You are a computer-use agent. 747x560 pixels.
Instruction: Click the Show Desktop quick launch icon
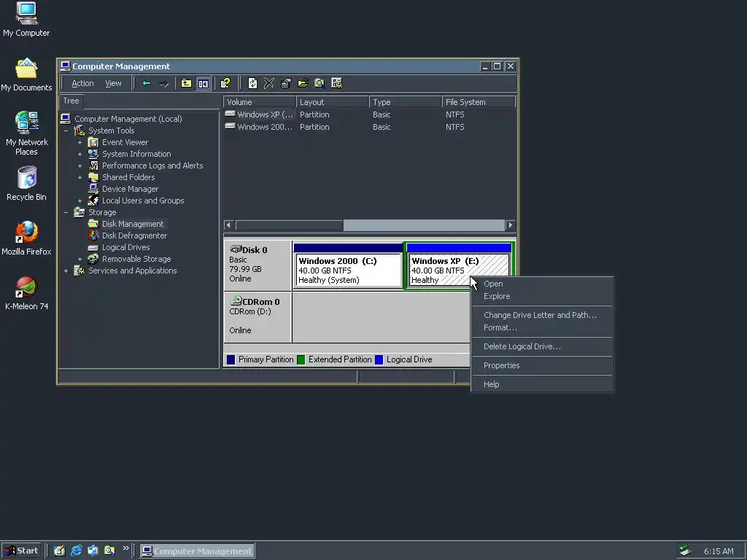point(59,551)
